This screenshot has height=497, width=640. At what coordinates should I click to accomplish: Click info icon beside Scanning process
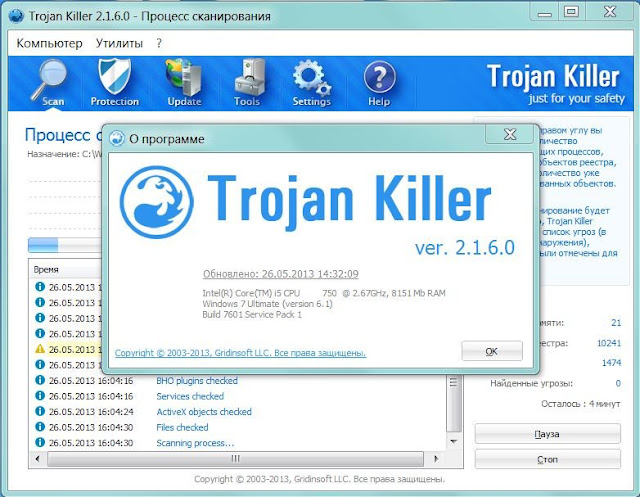[x=40, y=442]
